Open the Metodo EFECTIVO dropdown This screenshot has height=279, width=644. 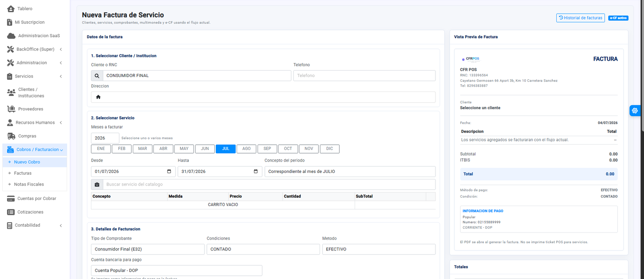coord(379,249)
